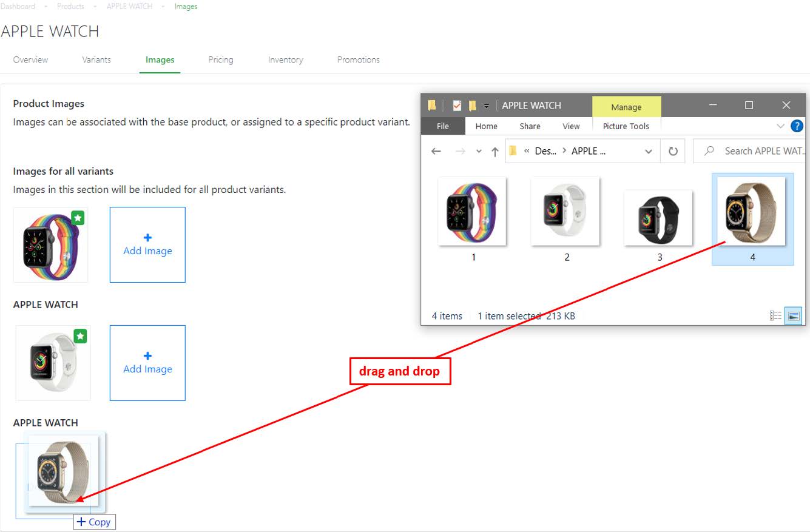Open the Overview tab of the product
Image resolution: width=810 pixels, height=532 pixels.
coord(30,60)
